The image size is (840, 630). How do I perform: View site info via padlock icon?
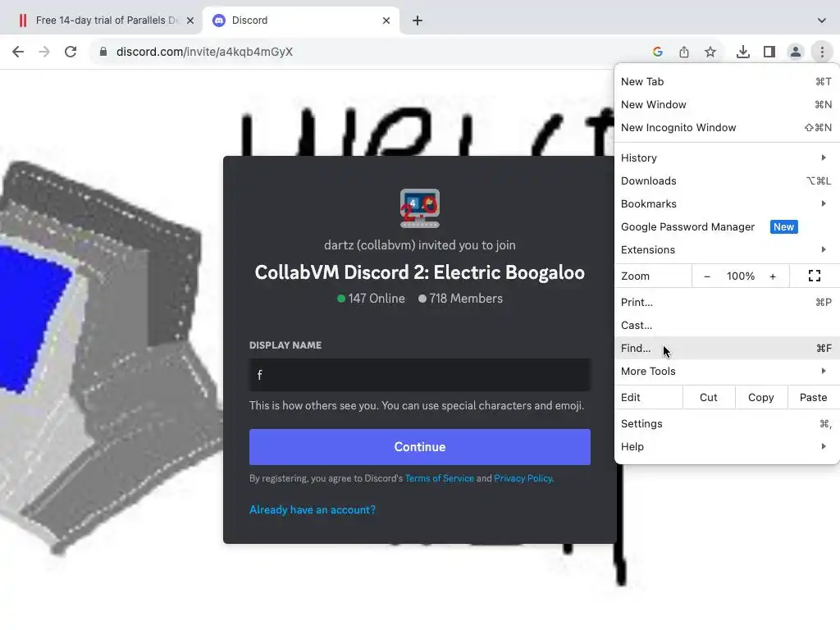pyautogui.click(x=103, y=52)
